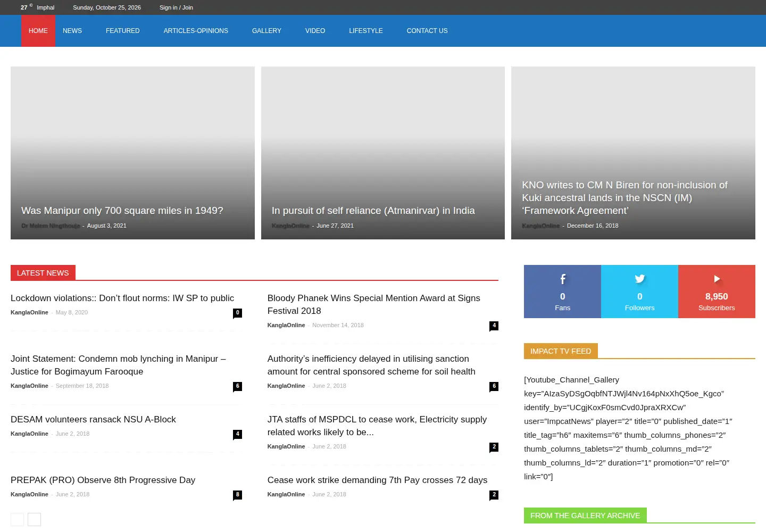This screenshot has height=532, width=766.
Task: Go to previous page of latest news
Action: [x=17, y=519]
